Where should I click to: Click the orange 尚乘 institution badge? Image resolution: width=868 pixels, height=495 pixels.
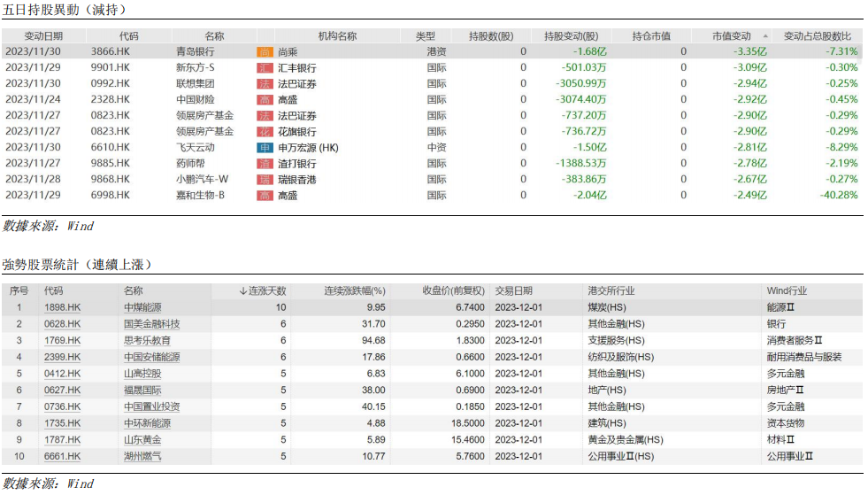click(265, 52)
